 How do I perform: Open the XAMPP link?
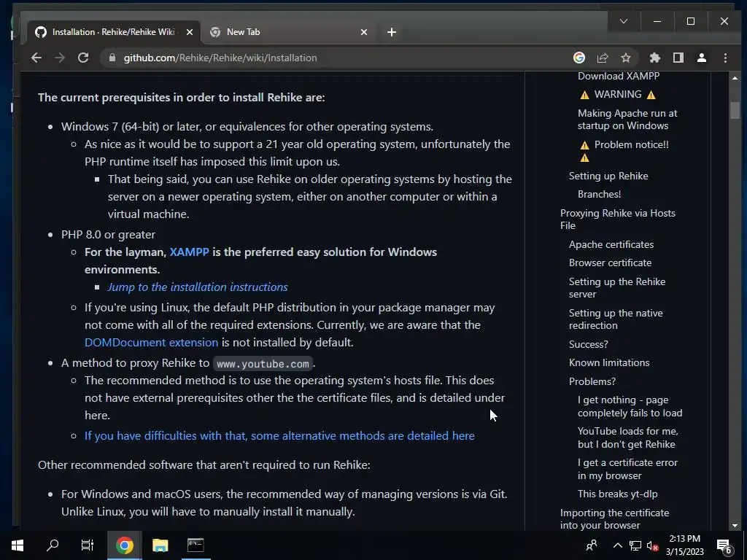(189, 252)
